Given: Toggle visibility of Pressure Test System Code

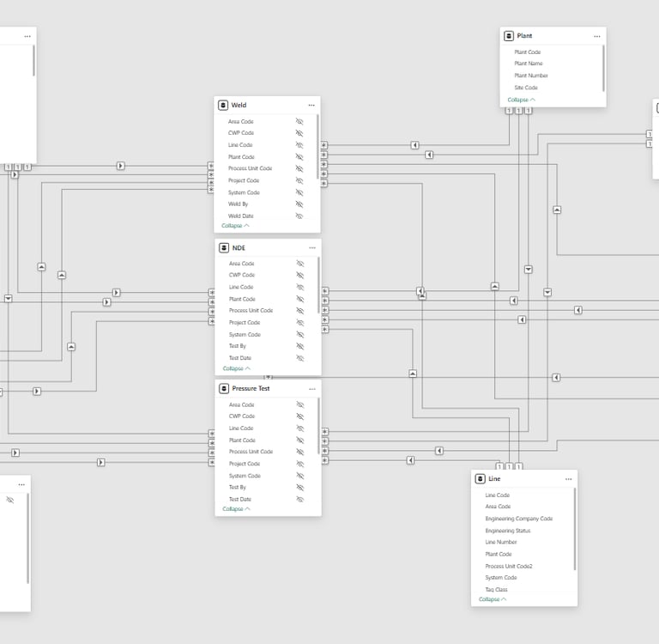Looking at the screenshot, I should click(300, 476).
